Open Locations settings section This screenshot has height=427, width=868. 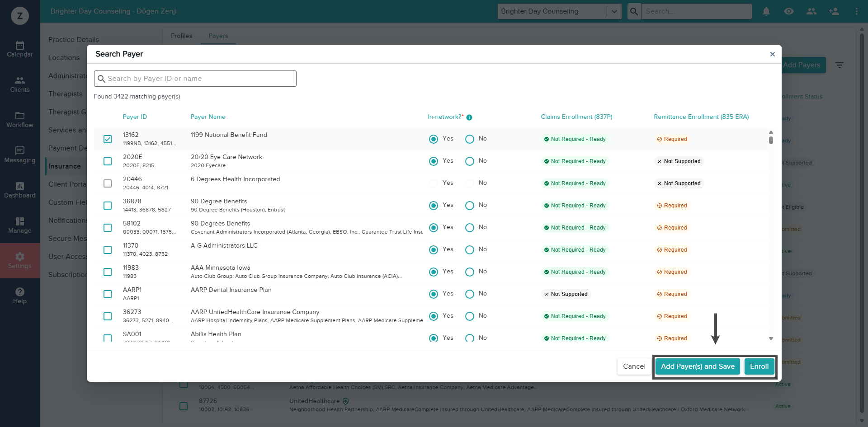pyautogui.click(x=64, y=58)
